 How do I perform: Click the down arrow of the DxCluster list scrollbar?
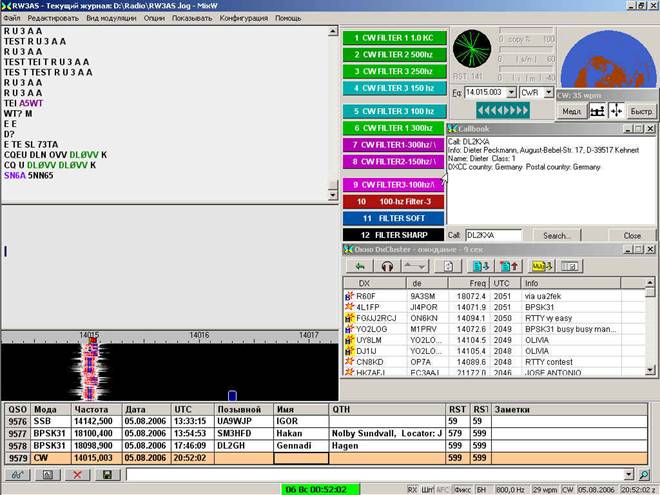pyautogui.click(x=649, y=370)
